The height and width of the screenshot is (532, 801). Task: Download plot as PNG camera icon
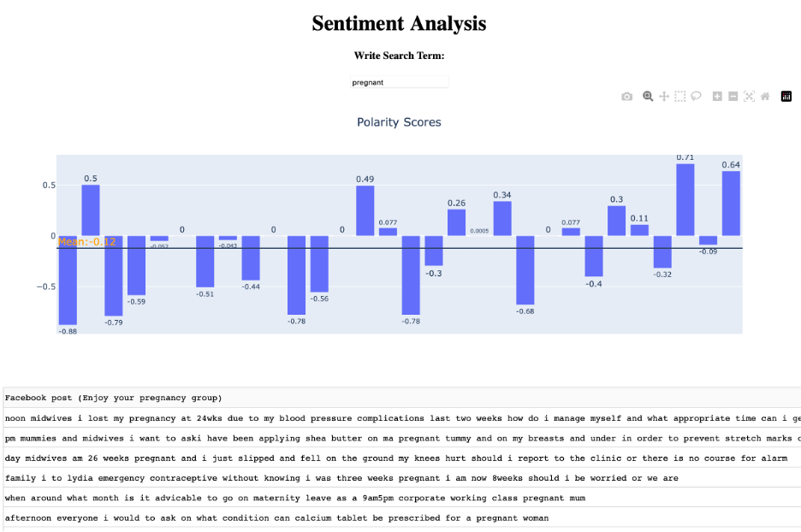coord(627,97)
